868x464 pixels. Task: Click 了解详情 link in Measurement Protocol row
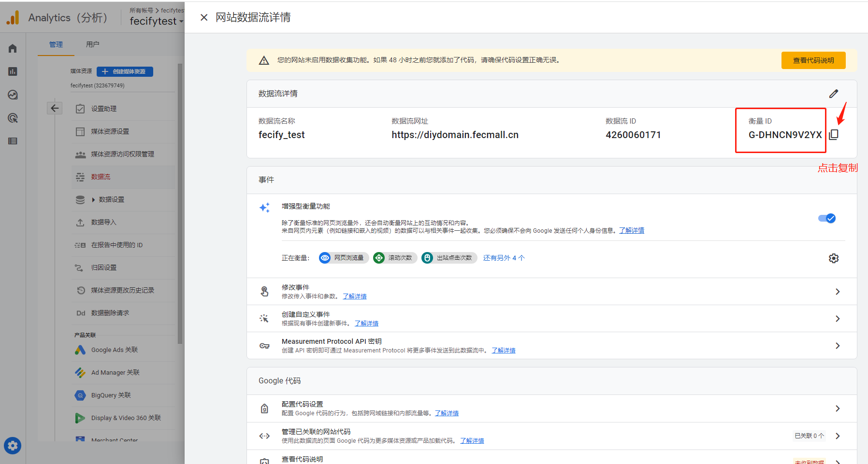point(504,351)
